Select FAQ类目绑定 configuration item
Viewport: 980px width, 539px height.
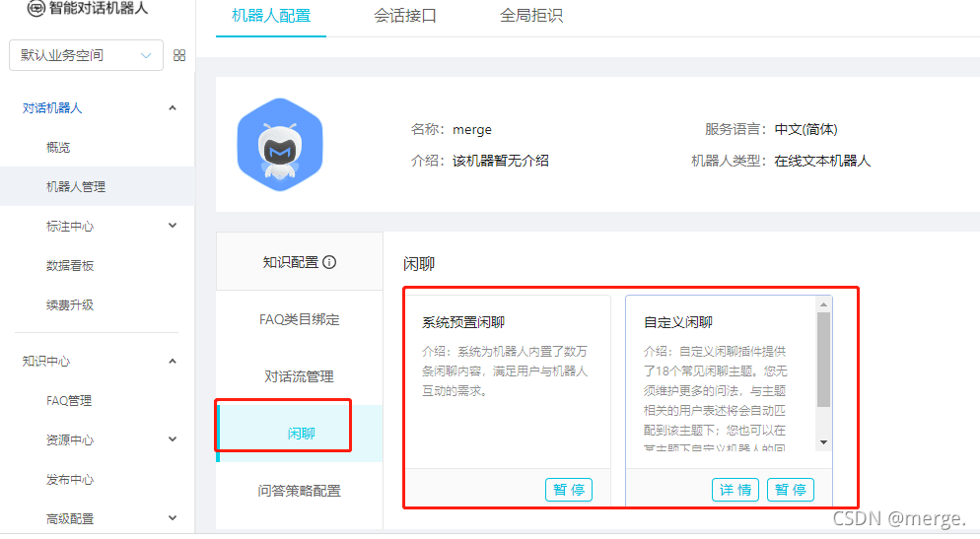(x=300, y=319)
